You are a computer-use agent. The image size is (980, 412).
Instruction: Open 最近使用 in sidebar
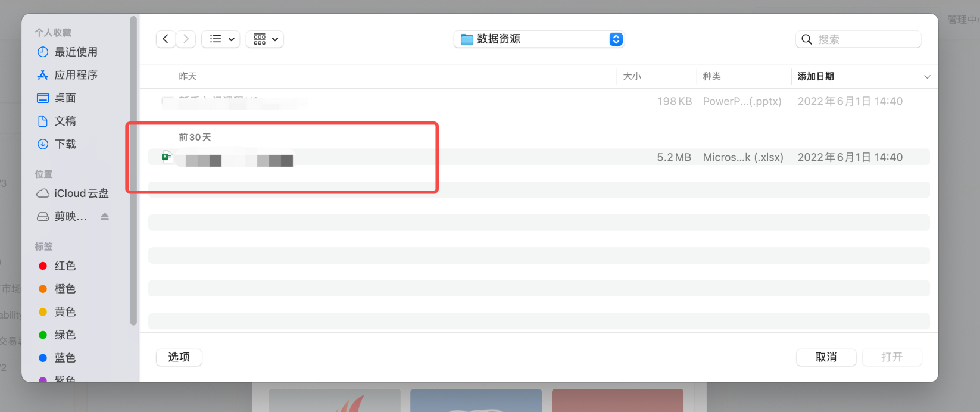point(76,52)
